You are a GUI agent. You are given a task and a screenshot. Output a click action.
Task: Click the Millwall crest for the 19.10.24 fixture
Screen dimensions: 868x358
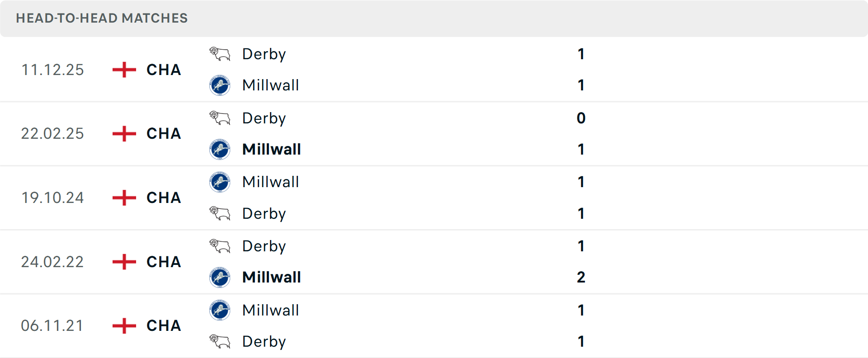point(219,182)
